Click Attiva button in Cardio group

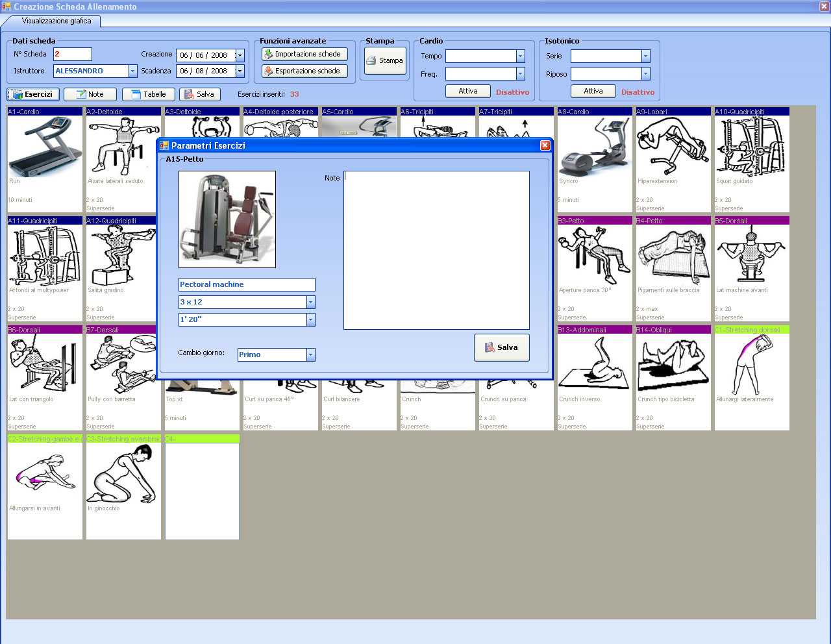(x=467, y=91)
